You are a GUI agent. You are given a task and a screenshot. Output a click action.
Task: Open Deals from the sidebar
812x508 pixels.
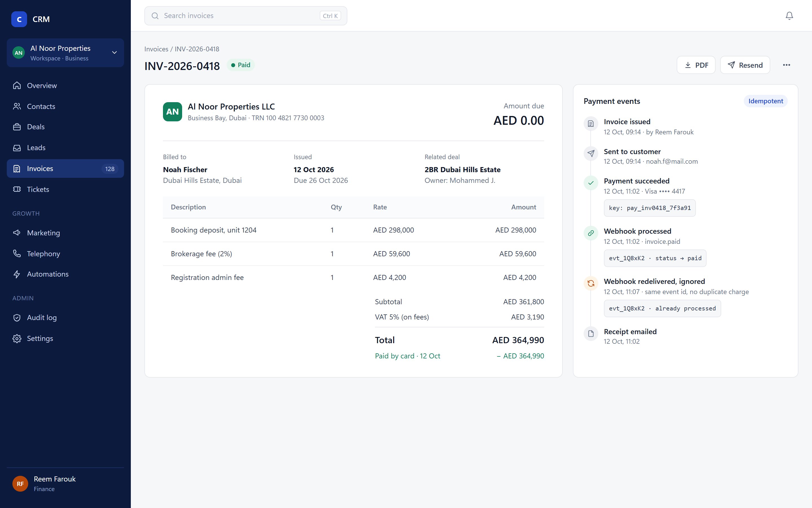pyautogui.click(x=65, y=127)
